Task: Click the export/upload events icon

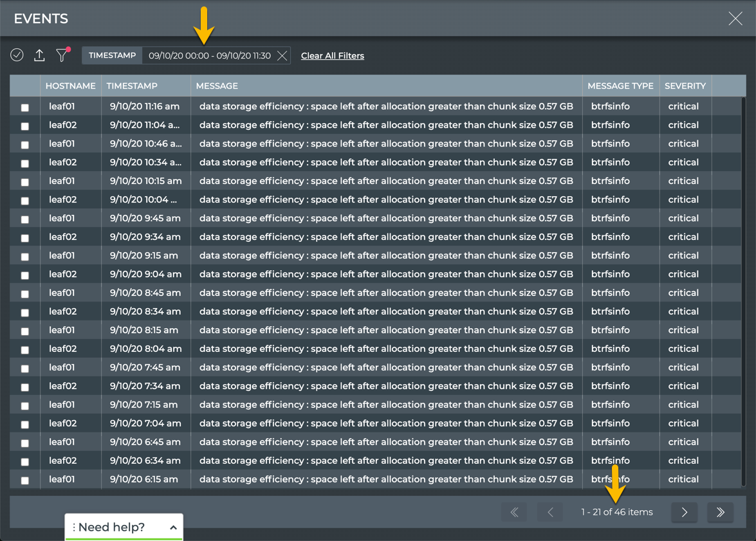Action: (x=39, y=55)
